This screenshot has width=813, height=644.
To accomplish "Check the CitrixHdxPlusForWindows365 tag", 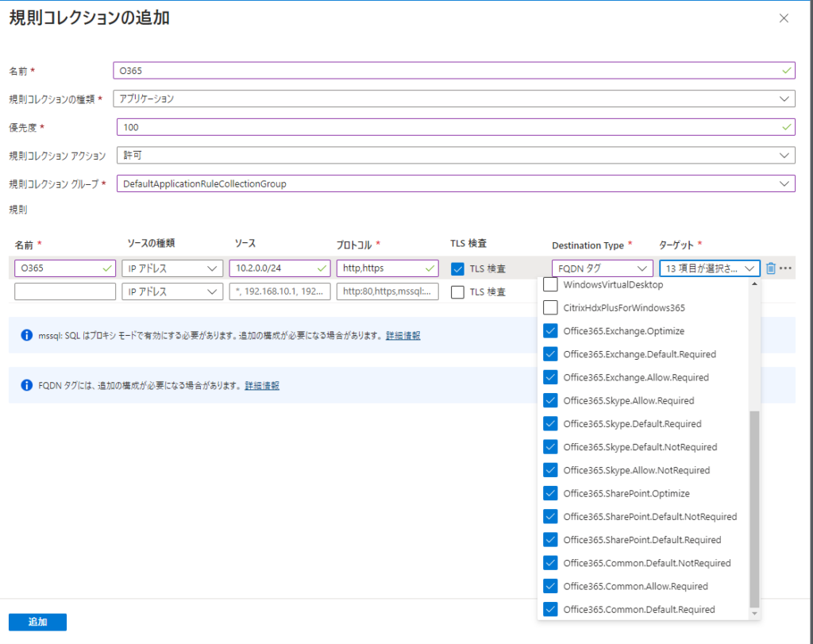I will pyautogui.click(x=550, y=307).
